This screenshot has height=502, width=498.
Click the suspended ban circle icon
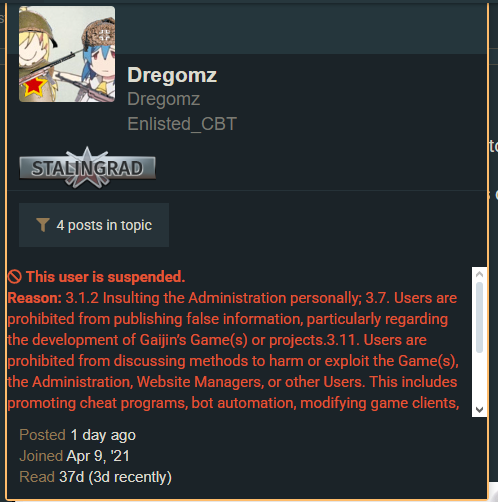15,277
